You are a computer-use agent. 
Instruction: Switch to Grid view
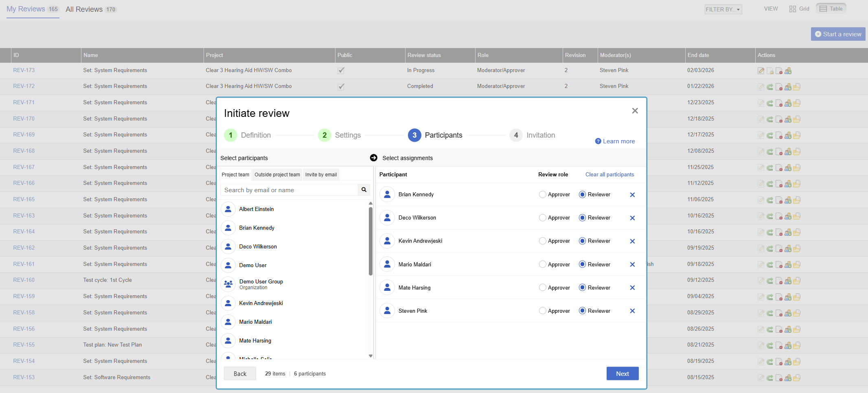tap(799, 9)
